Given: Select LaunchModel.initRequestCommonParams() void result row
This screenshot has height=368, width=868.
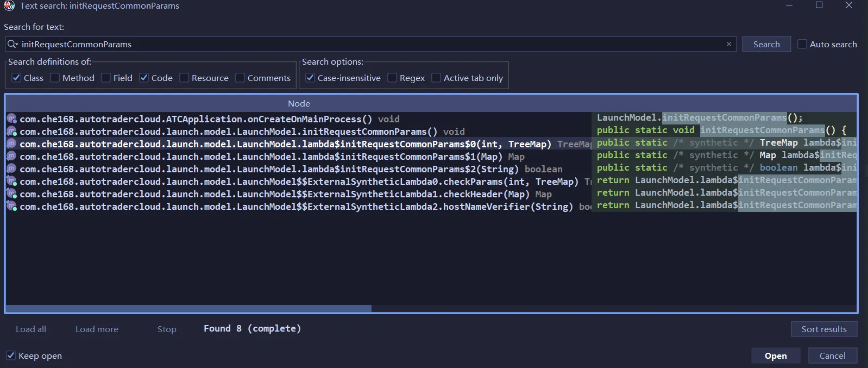Looking at the screenshot, I should (x=299, y=132).
